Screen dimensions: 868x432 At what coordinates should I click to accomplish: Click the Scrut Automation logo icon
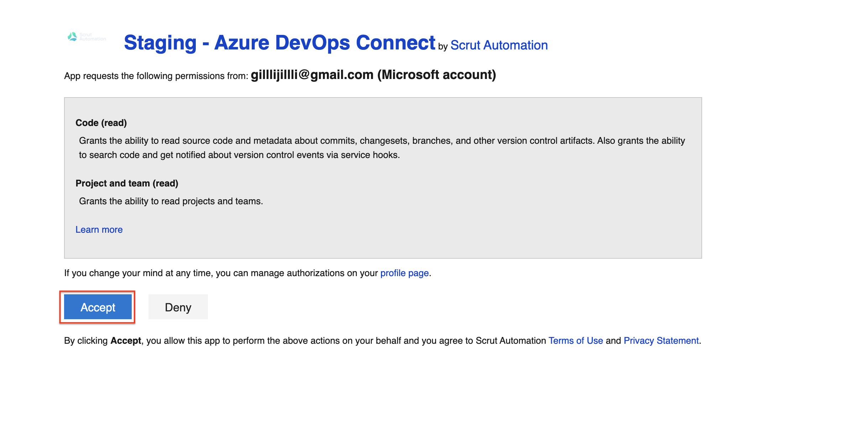click(x=87, y=37)
